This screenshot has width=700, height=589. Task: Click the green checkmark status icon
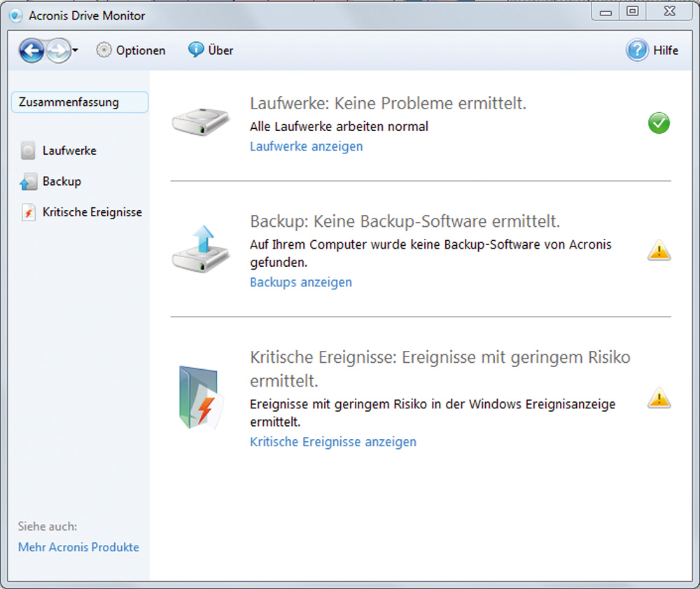coord(659,123)
